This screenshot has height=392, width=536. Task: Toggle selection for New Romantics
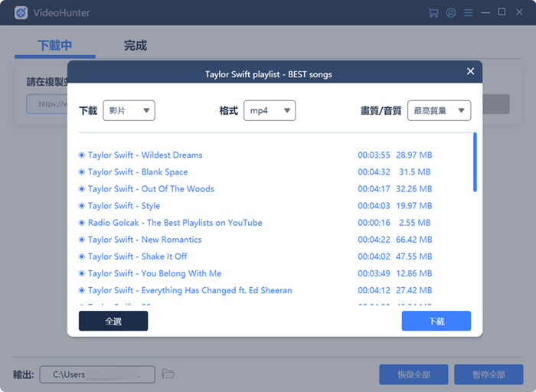point(82,240)
